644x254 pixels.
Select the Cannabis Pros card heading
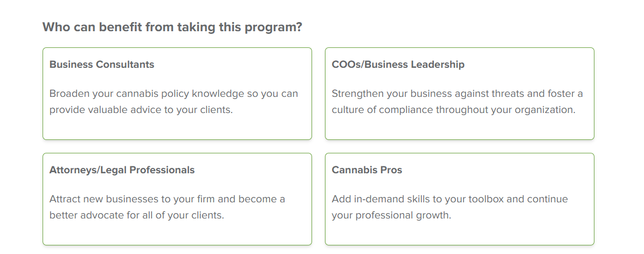[x=367, y=170]
